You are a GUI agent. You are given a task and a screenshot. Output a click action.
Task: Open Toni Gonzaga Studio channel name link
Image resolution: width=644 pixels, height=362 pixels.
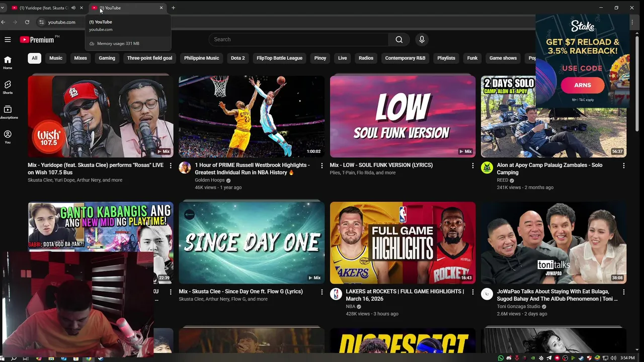click(x=518, y=306)
